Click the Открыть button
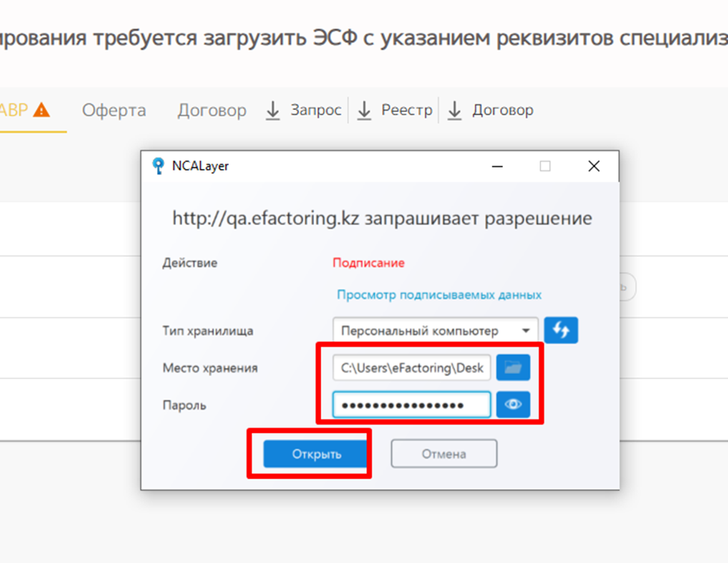The height and width of the screenshot is (563, 728). tap(315, 454)
